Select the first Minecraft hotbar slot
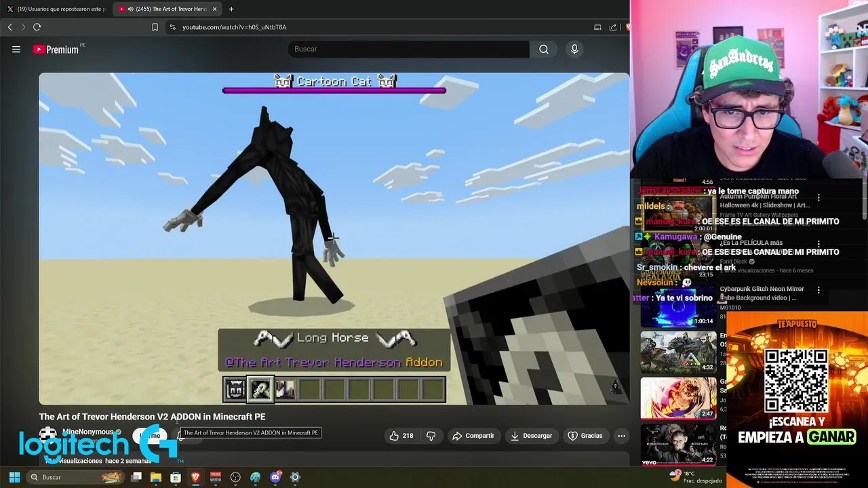The width and height of the screenshot is (868, 488). tap(235, 389)
